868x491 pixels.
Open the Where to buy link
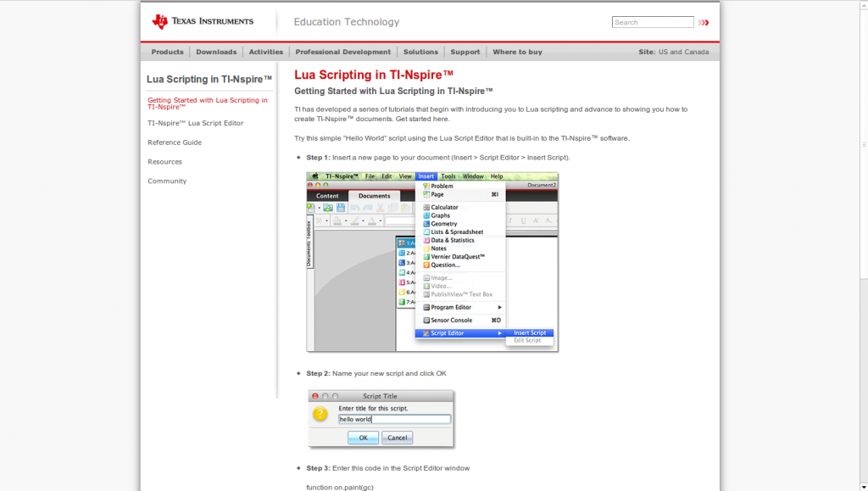(x=518, y=52)
